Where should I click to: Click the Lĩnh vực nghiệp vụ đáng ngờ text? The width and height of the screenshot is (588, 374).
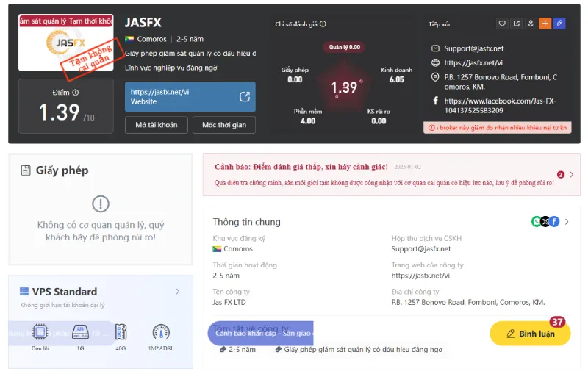pos(171,68)
